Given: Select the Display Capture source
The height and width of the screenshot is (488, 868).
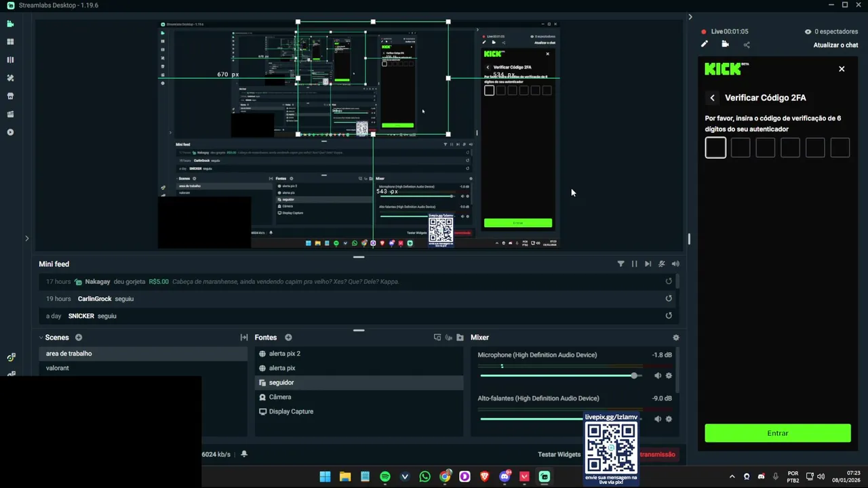Looking at the screenshot, I should pos(359,411).
